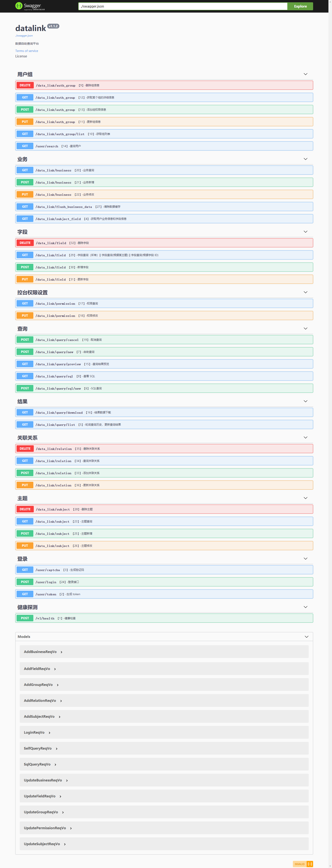Collapse the 字段 section chevron

(x=305, y=232)
